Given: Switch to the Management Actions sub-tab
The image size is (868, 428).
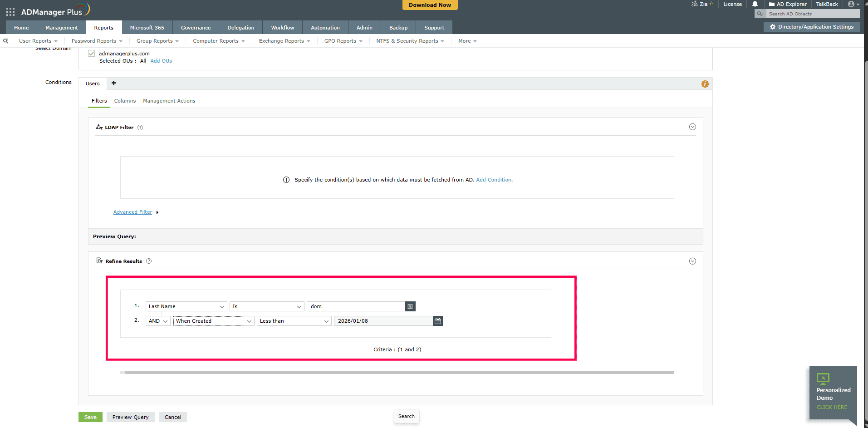Looking at the screenshot, I should [169, 101].
